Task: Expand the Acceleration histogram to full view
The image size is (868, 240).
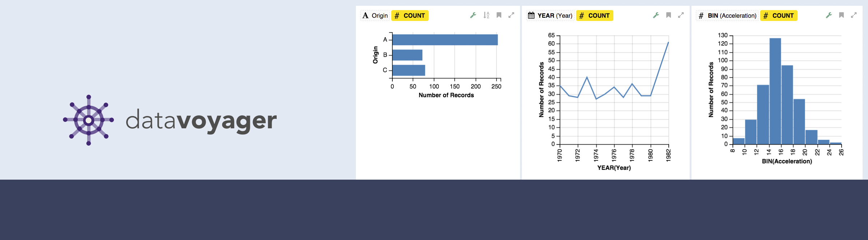Action: click(854, 15)
